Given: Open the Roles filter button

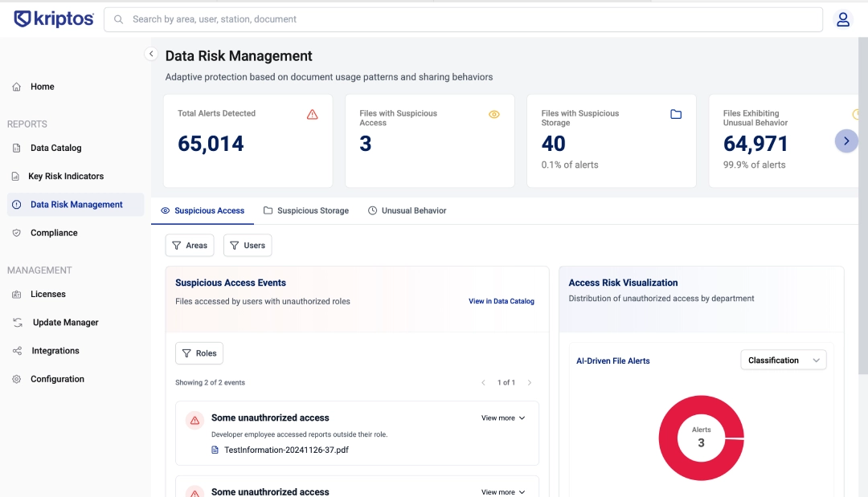Looking at the screenshot, I should pos(199,352).
